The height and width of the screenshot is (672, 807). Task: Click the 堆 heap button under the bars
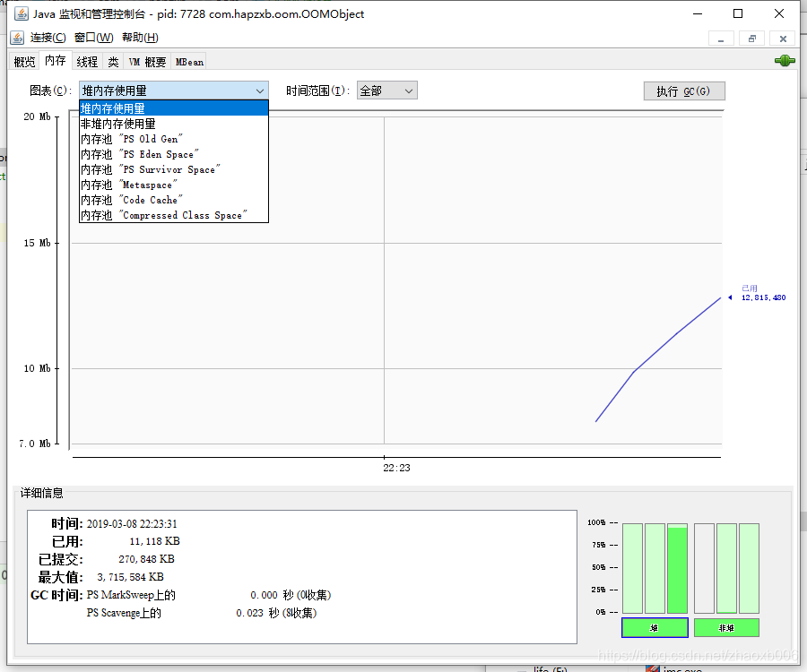point(655,627)
